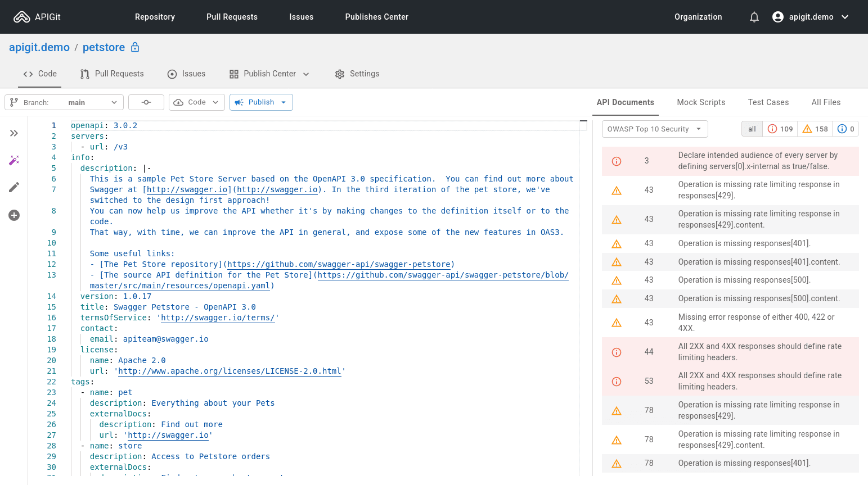Open the apigit.demo breadcrumb link
868x485 pixels.
[x=39, y=47]
